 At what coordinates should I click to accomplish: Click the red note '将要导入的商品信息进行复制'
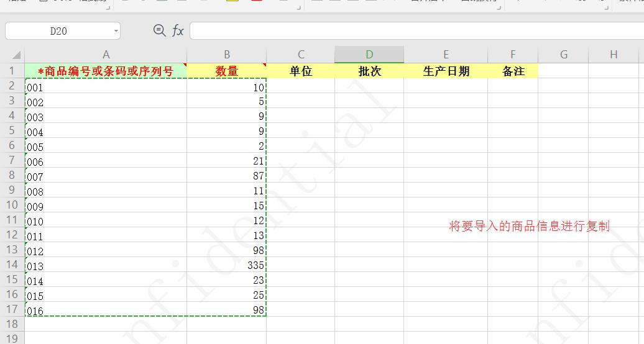(530, 226)
